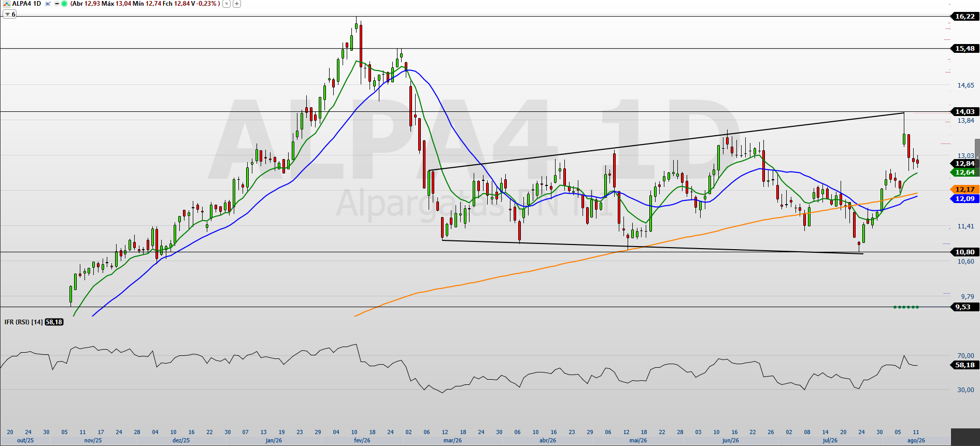Viewport: 980px width, 446px height.
Task: Open the small arrow menu after the quote summary
Action: [226, 4]
